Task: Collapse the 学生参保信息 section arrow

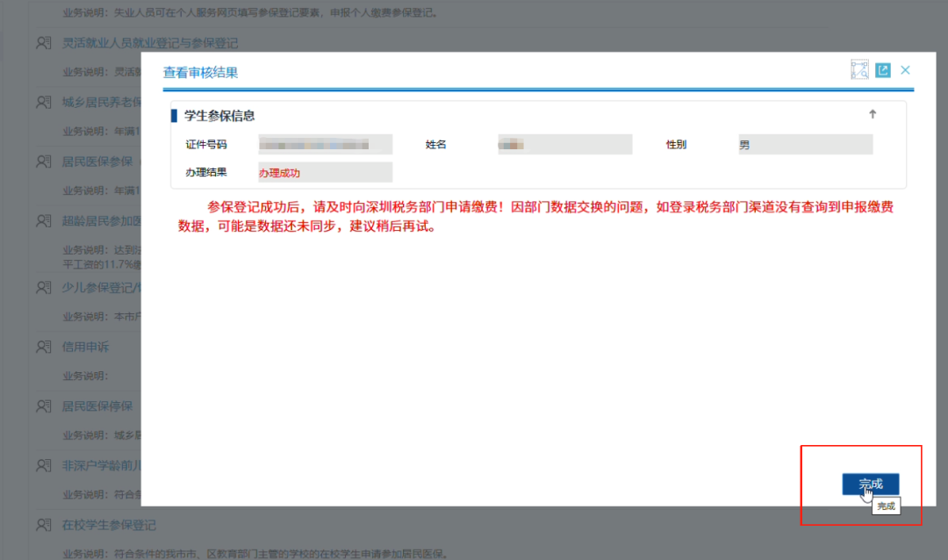Action: pos(873,114)
